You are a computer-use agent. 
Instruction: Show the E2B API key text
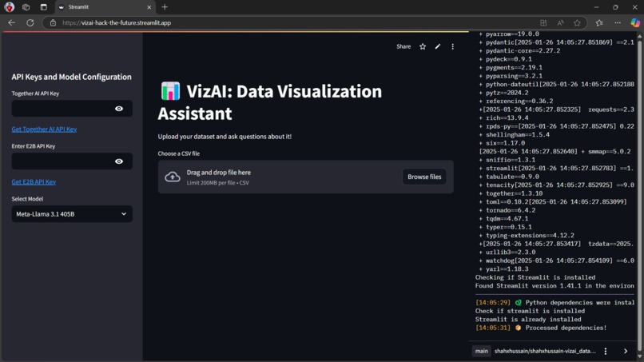point(119,161)
